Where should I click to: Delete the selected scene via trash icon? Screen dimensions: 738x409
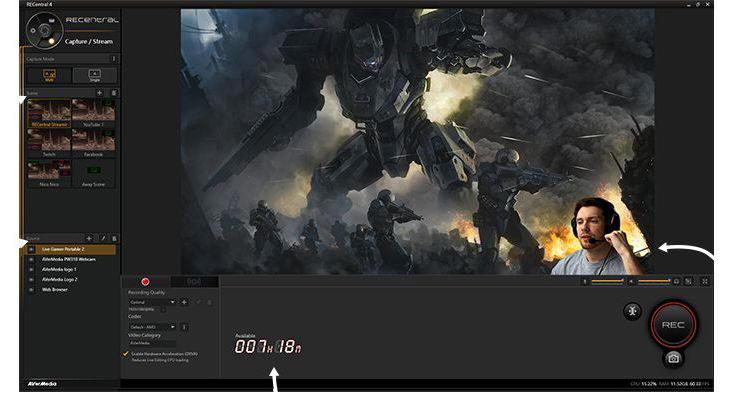coord(113,93)
